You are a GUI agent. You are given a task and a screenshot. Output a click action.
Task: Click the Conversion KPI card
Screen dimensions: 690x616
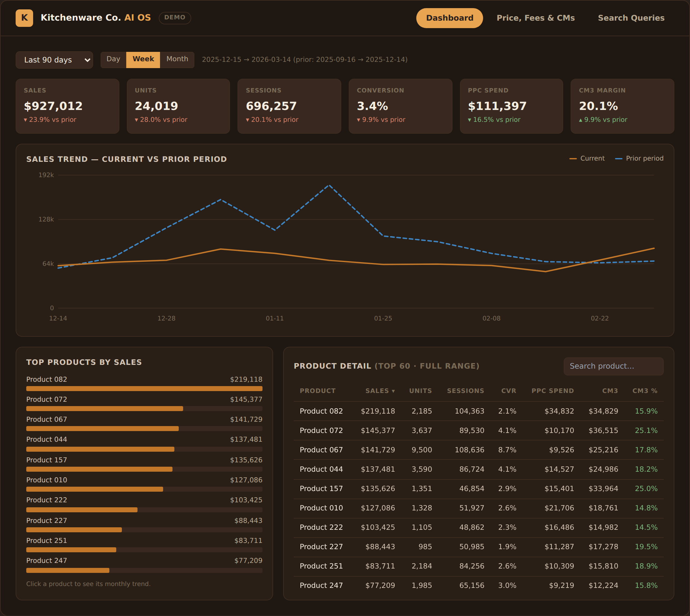pyautogui.click(x=401, y=106)
